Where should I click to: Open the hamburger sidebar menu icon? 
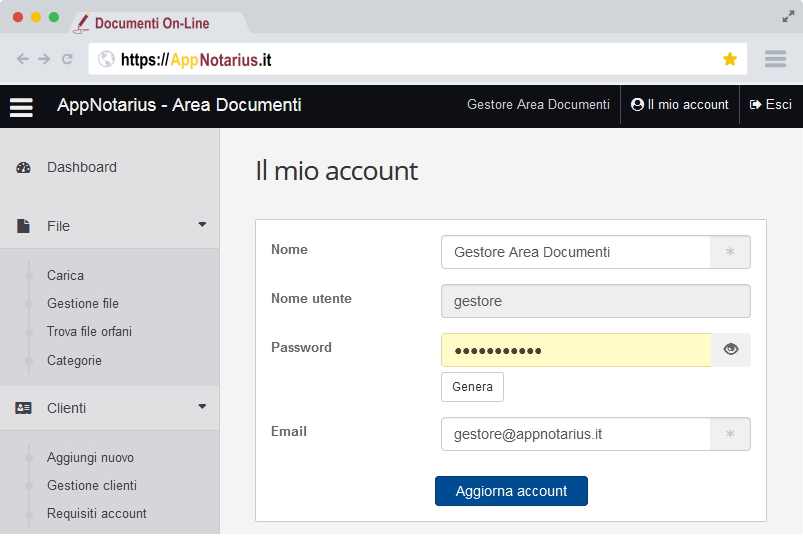[21, 106]
